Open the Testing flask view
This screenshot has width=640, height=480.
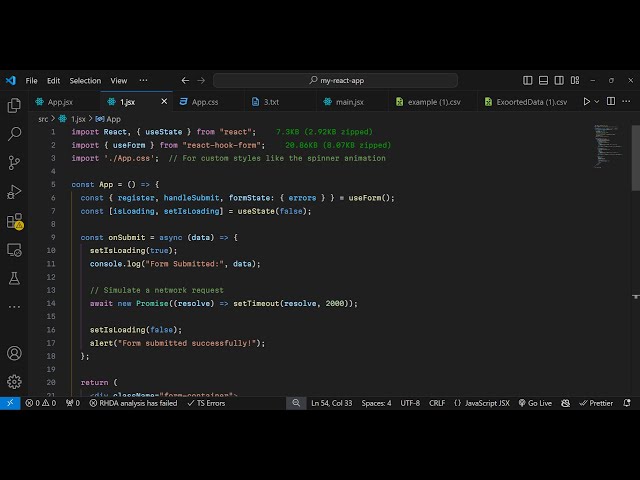coord(14,279)
